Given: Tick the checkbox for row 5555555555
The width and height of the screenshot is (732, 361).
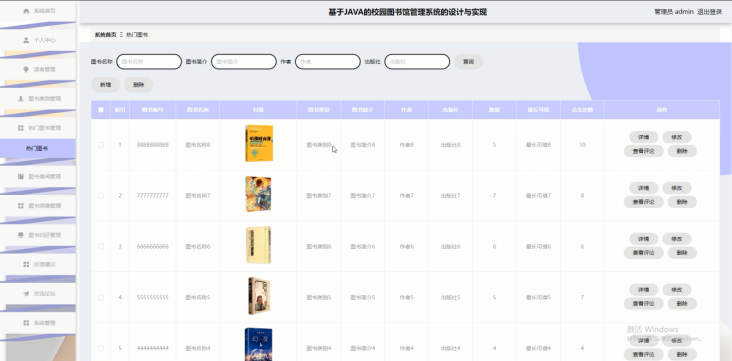Looking at the screenshot, I should click(x=101, y=297).
